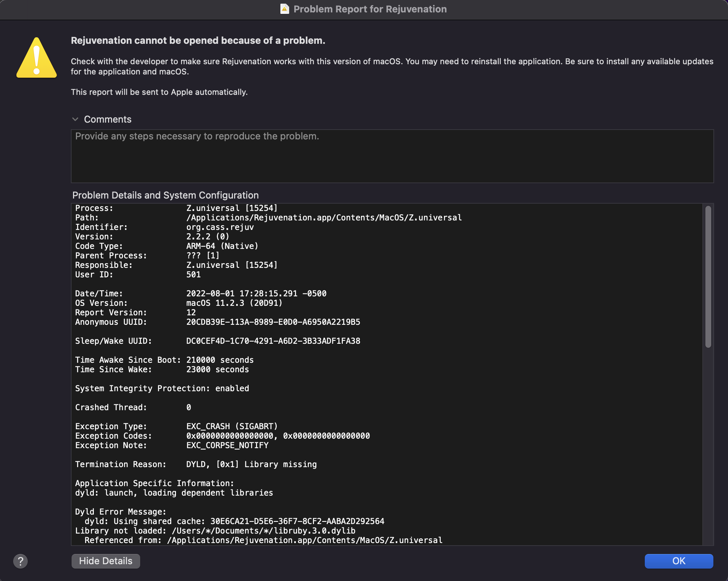Viewport: 728px width, 581px height.
Task: Collapse the Comments section chevron
Action: pyautogui.click(x=75, y=119)
